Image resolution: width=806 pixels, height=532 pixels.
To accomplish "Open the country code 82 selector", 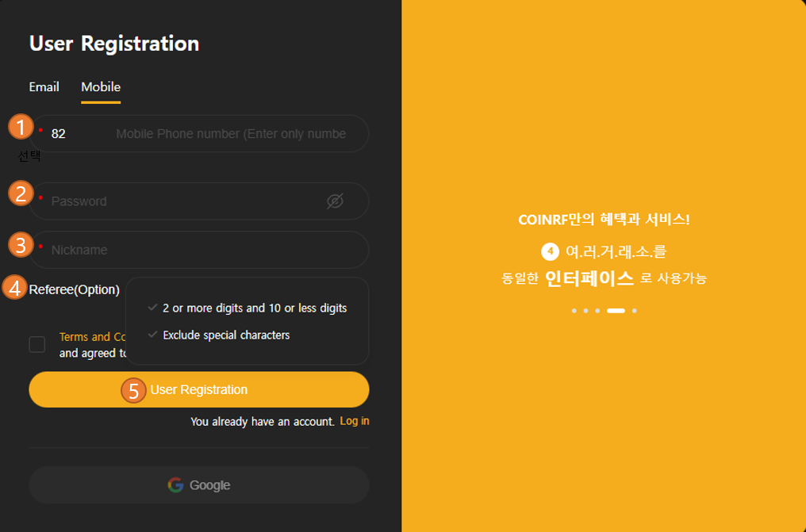I will [x=59, y=134].
